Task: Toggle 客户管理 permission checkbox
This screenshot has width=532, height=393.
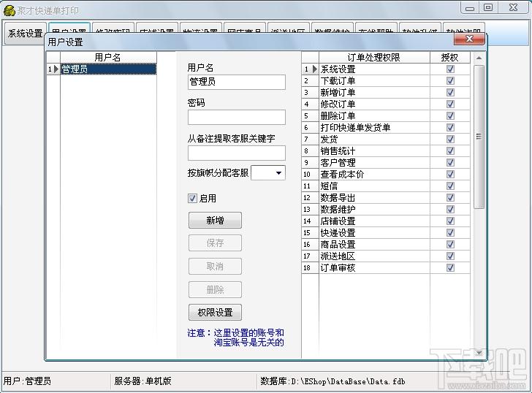Action: coord(450,162)
